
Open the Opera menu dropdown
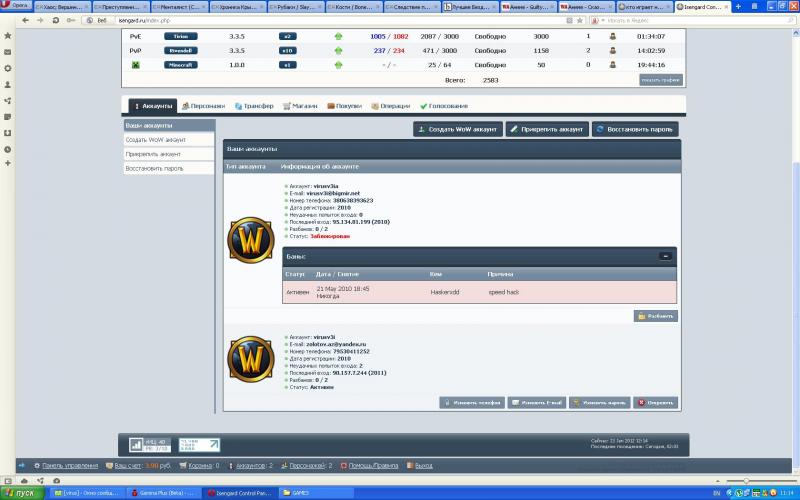click(14, 5)
